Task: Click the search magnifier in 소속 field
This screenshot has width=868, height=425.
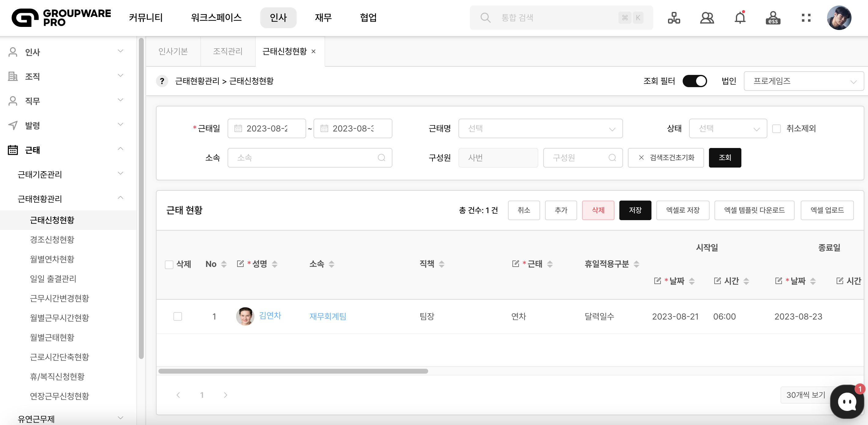Action: 381,157
